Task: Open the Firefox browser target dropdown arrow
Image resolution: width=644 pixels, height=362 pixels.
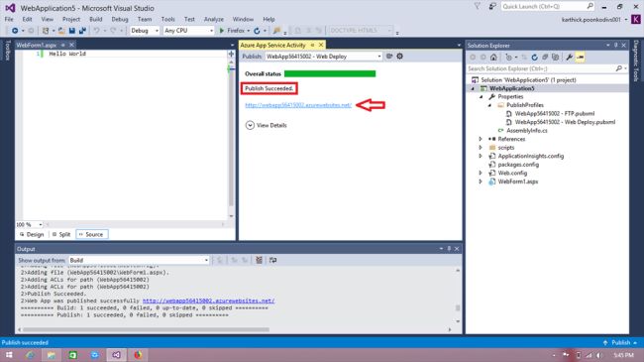Action: [x=248, y=31]
